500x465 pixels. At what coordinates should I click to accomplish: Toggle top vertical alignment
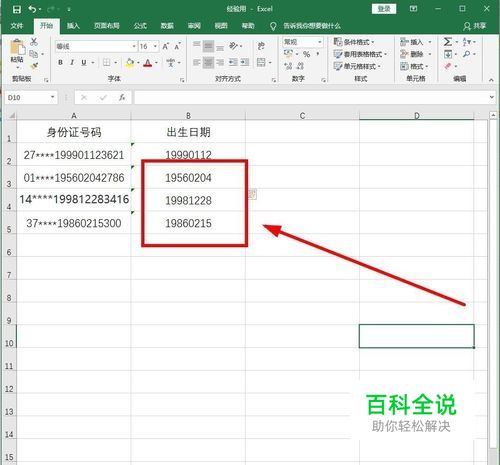pyautogui.click(x=197, y=45)
